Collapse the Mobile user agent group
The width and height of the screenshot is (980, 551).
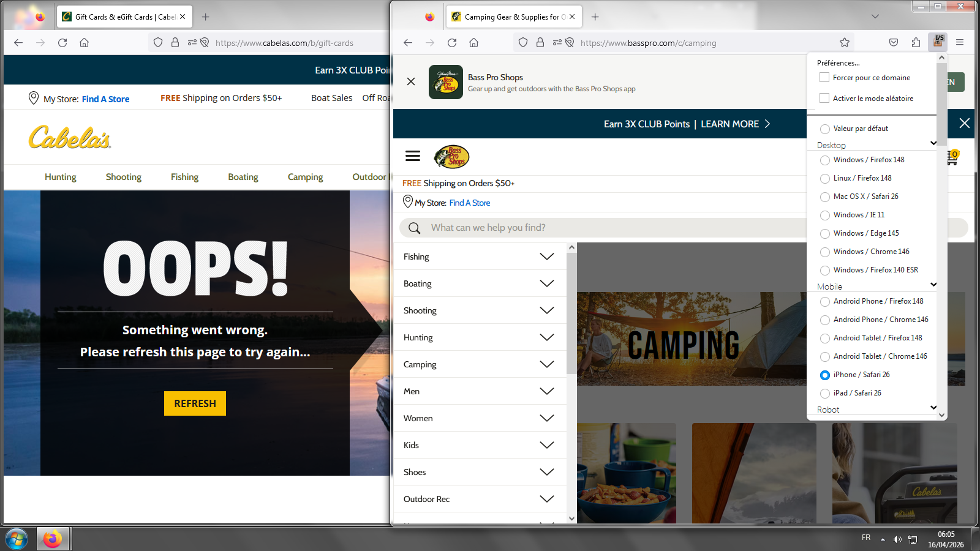pos(933,285)
